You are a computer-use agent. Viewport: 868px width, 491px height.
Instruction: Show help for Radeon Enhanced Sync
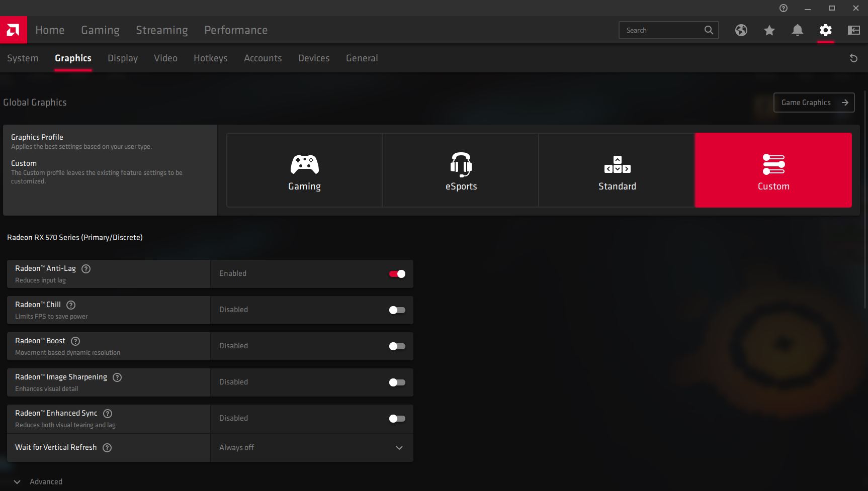click(108, 414)
